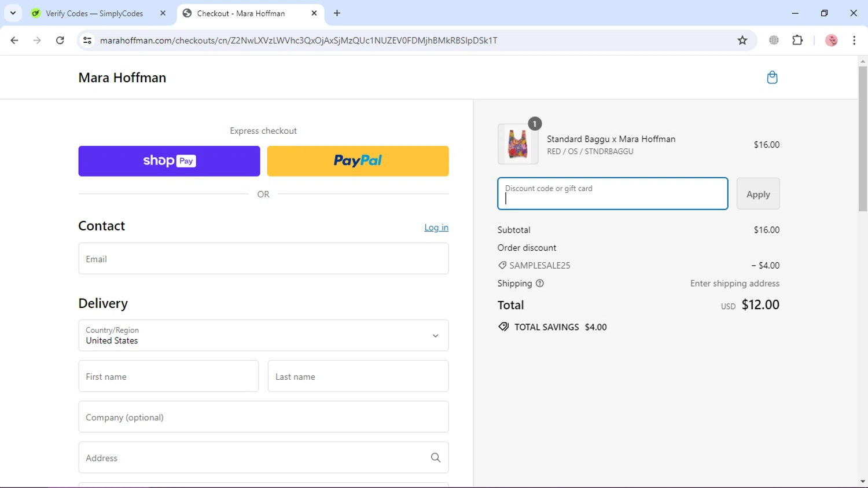This screenshot has height=488, width=868.
Task: Click the globe extension icon in toolbar
Action: click(x=774, y=41)
